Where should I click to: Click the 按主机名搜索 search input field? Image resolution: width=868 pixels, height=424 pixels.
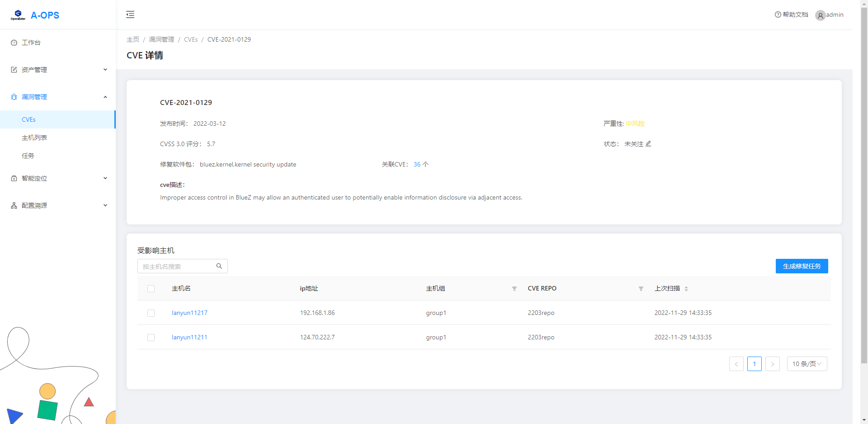tap(176, 267)
